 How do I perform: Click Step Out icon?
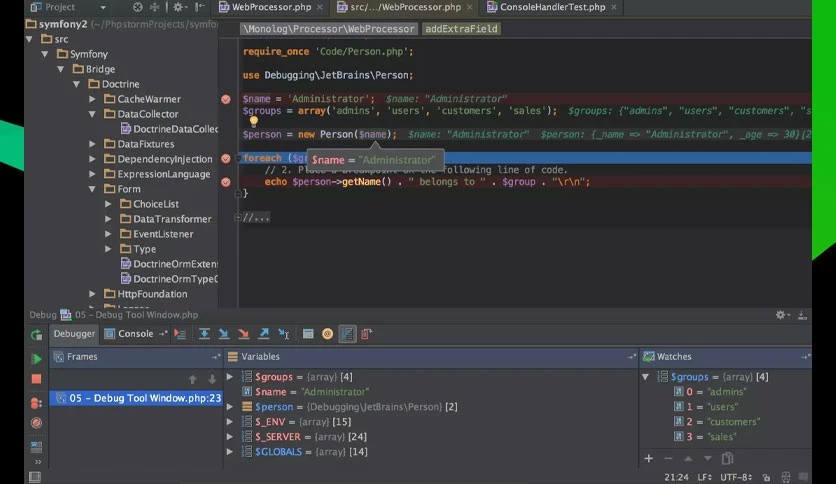tap(263, 334)
